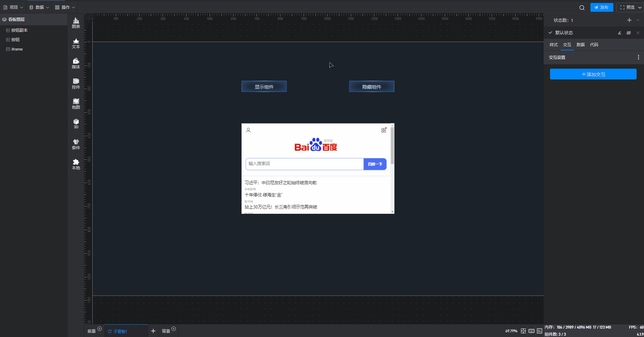The height and width of the screenshot is (337, 644).
Task: Toggle the 默认状态 checkmark
Action: tap(550, 33)
